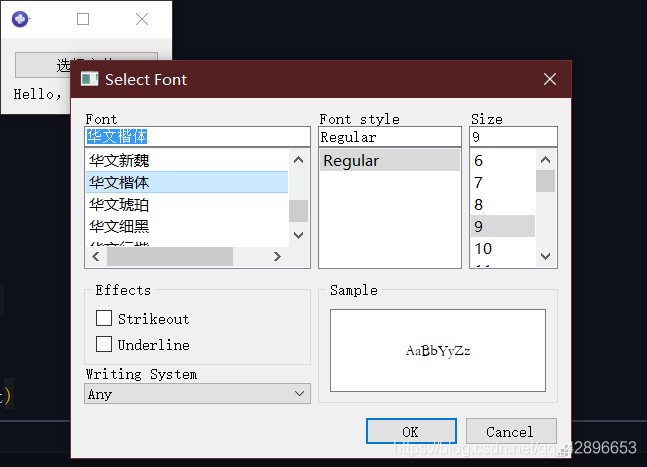Cancel the Select Font dialog
The width and height of the screenshot is (647, 467).
511,431
